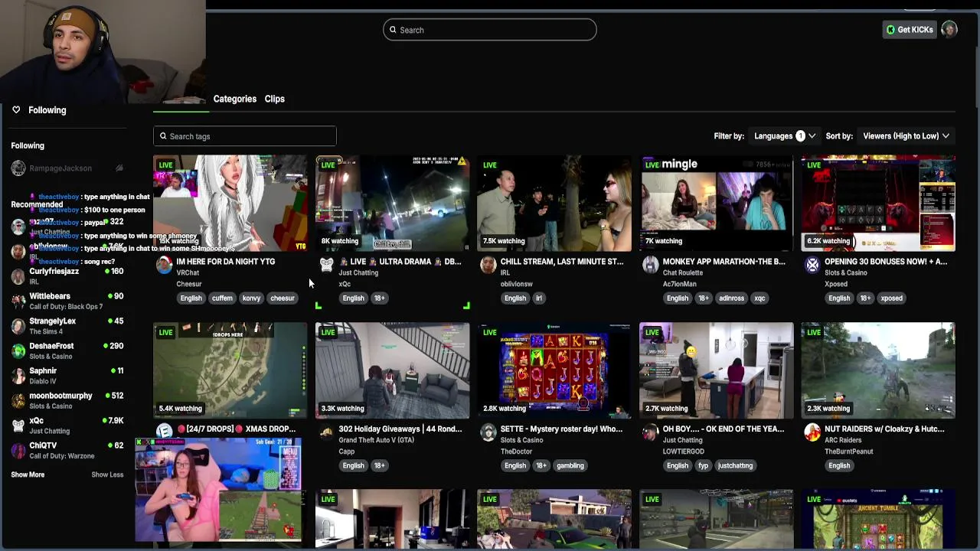Image resolution: width=980 pixels, height=551 pixels.
Task: Focus the Search tags field
Action: pyautogui.click(x=245, y=136)
